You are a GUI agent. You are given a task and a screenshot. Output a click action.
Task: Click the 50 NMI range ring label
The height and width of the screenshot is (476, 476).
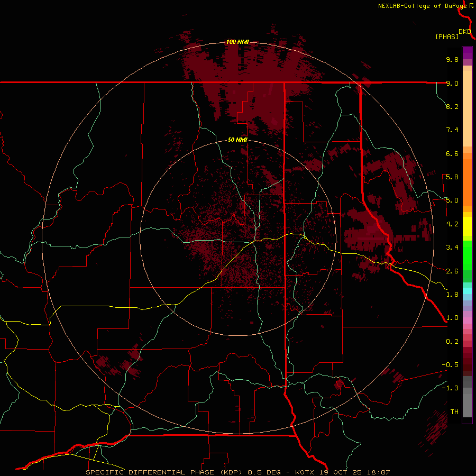[x=237, y=140]
